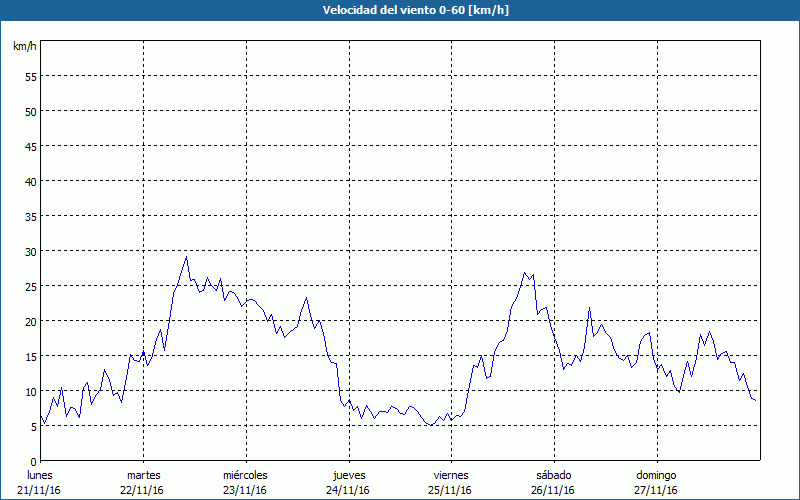Click the date label 27/11/16
Screen dimensions: 800x500
(x=656, y=490)
